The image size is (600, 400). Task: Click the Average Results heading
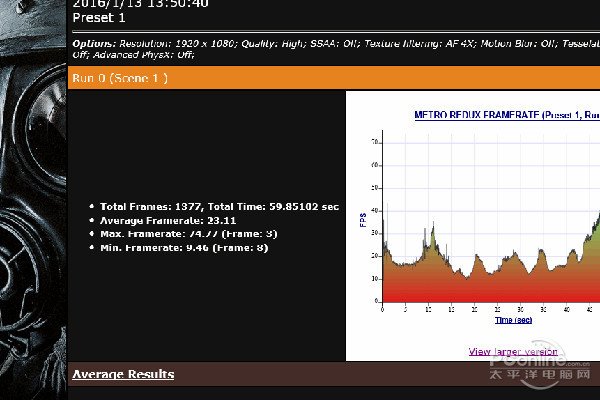coord(123,374)
